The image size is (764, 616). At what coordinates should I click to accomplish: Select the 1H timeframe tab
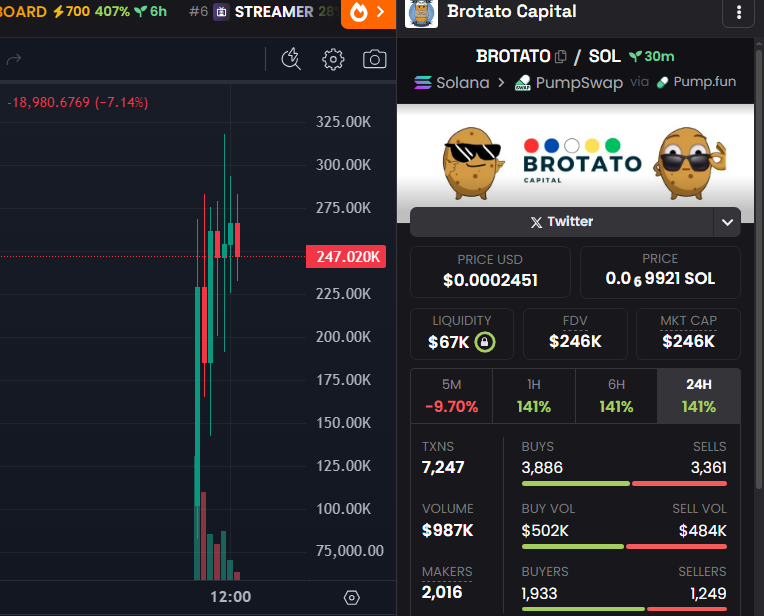pyautogui.click(x=534, y=396)
